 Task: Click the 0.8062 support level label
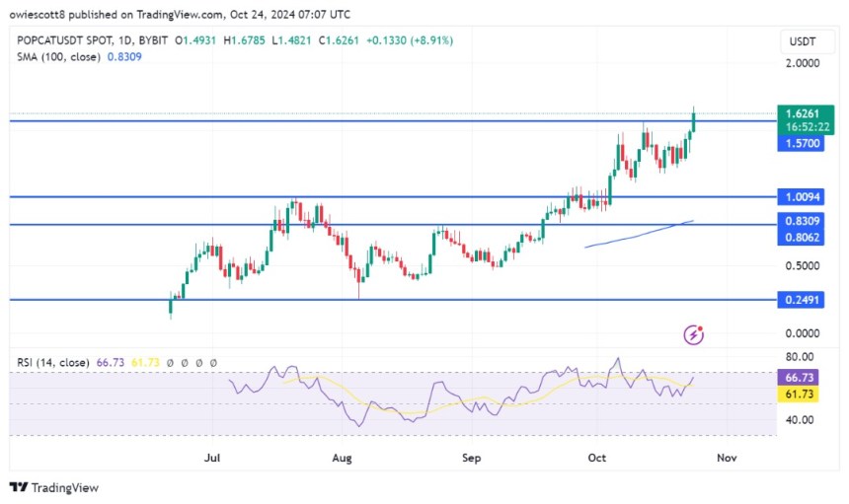[x=801, y=238]
